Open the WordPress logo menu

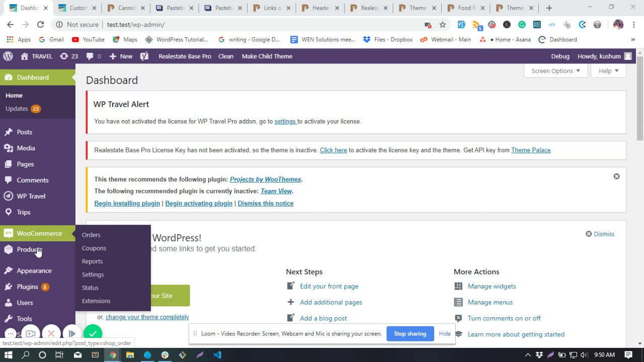8,56
